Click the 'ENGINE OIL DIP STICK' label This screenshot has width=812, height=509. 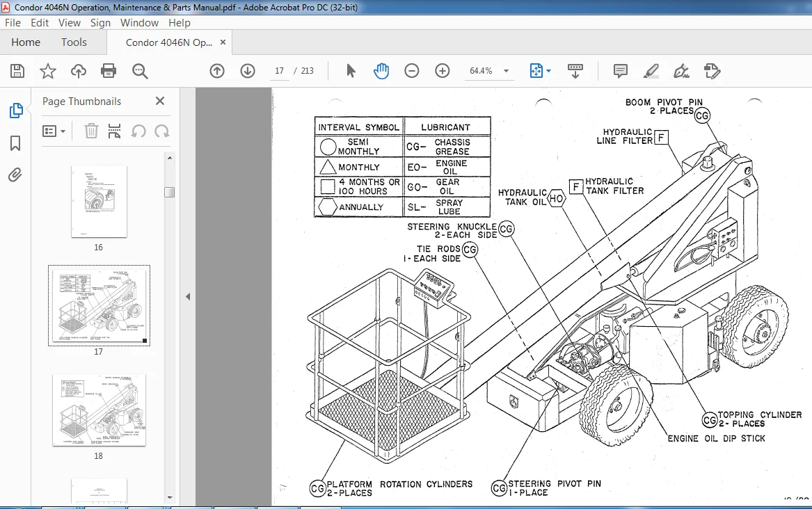point(716,438)
